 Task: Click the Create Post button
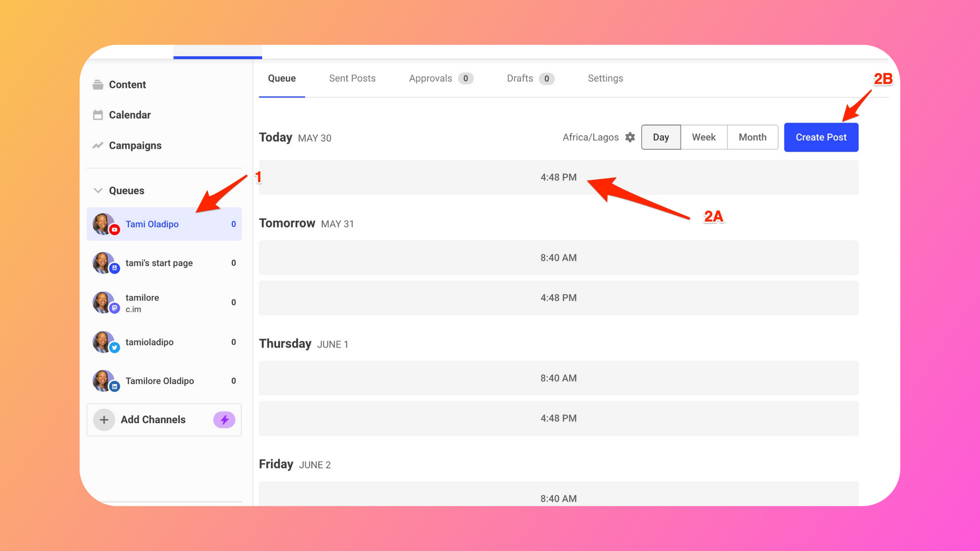click(821, 138)
